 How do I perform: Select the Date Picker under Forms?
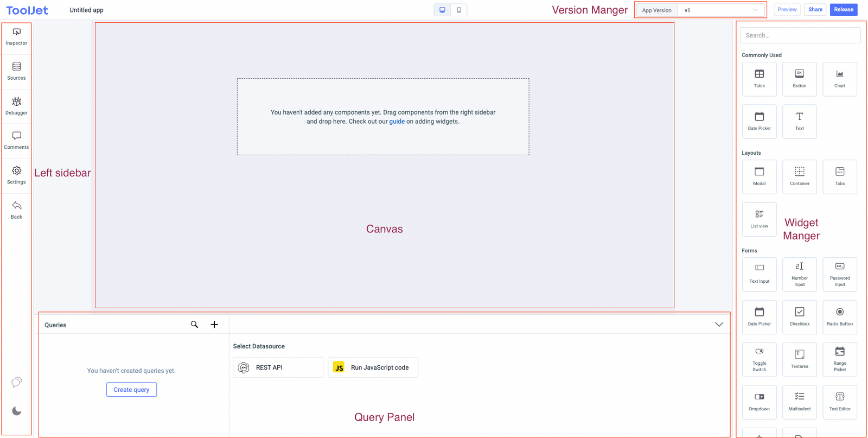[759, 317]
